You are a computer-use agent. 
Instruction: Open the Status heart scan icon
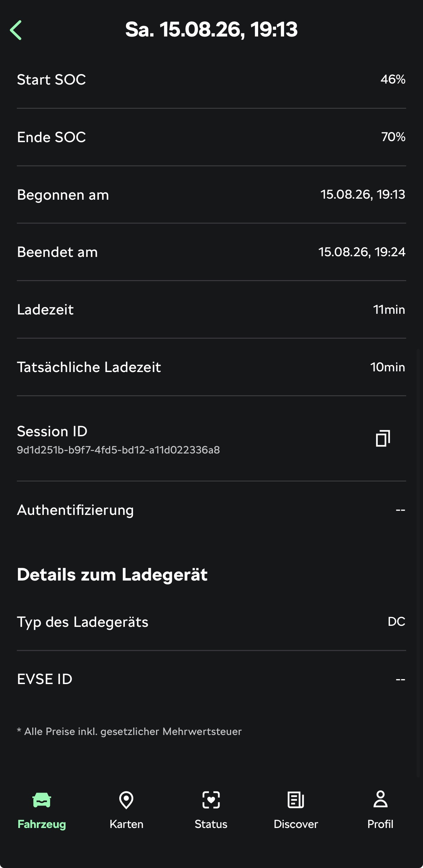click(211, 800)
